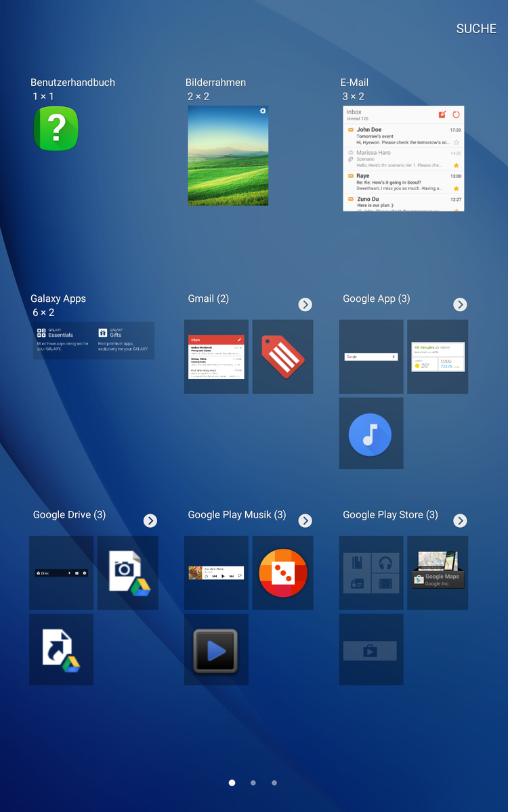Open the Raye email row
508x812 pixels.
[404, 182]
